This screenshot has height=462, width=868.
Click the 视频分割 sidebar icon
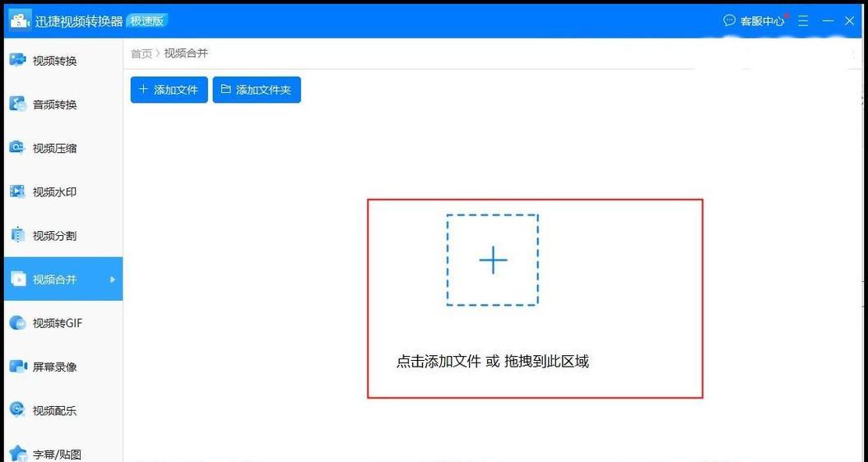(18, 235)
